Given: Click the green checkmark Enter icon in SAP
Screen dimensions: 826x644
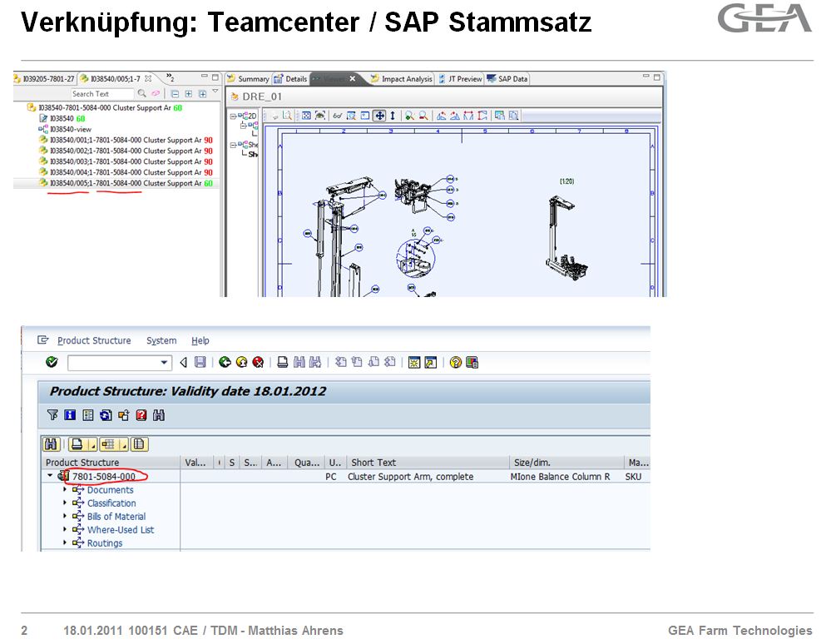Looking at the screenshot, I should pyautogui.click(x=52, y=362).
